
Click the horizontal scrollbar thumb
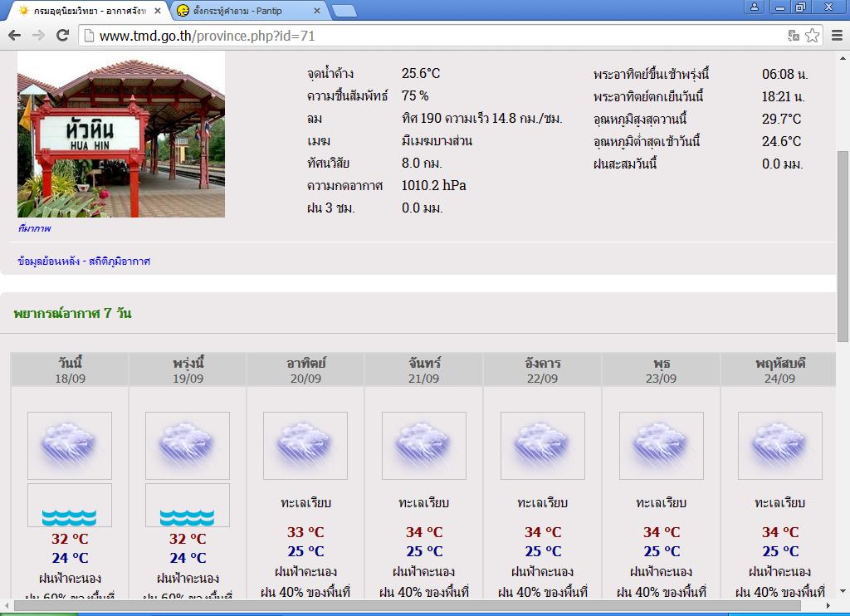407,605
